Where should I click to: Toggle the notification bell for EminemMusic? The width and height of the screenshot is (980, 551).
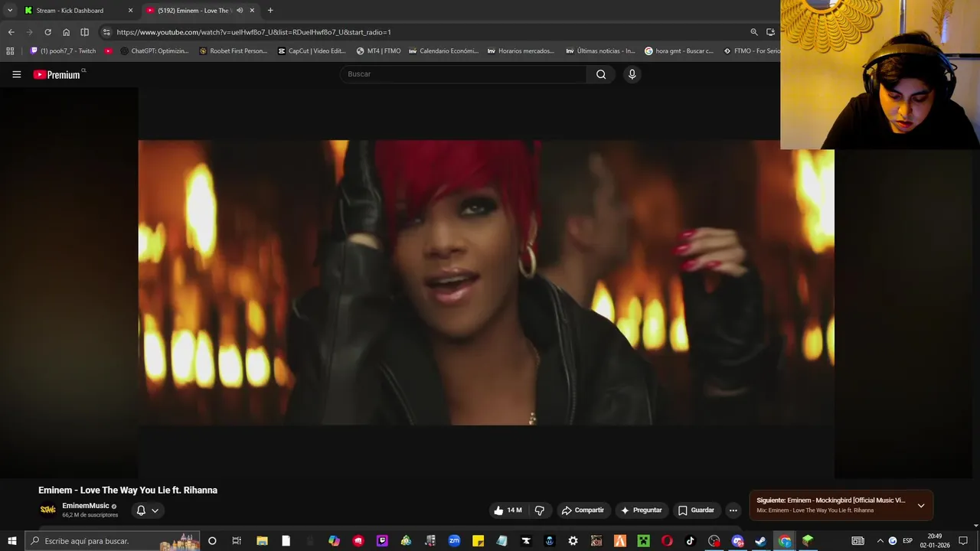[141, 510]
